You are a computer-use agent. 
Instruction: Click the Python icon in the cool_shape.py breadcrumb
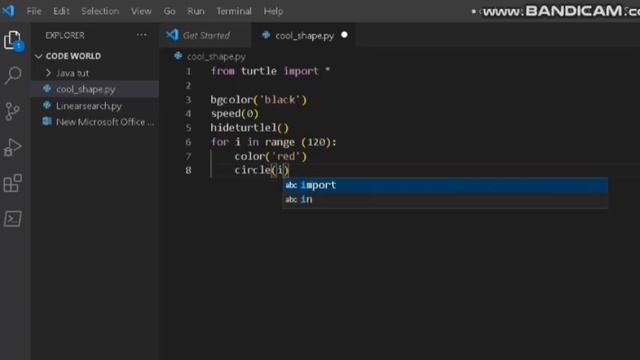click(x=178, y=56)
